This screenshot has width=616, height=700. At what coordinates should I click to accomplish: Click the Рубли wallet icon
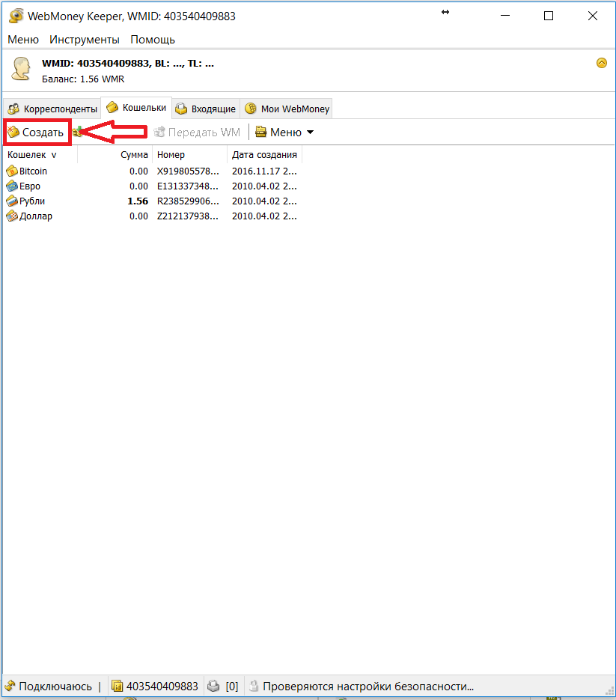[x=12, y=201]
